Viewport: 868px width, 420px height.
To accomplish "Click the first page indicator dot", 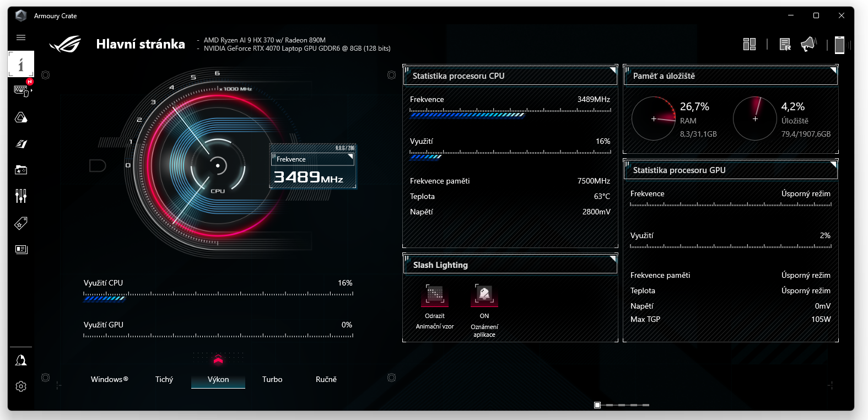I will click(597, 405).
